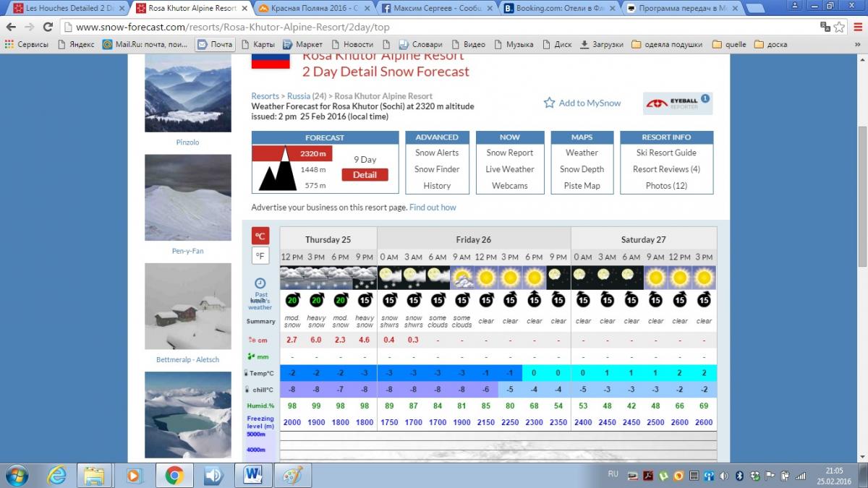Click the Friday 0 AM wind speed icon
868x488 pixels.
(389, 300)
